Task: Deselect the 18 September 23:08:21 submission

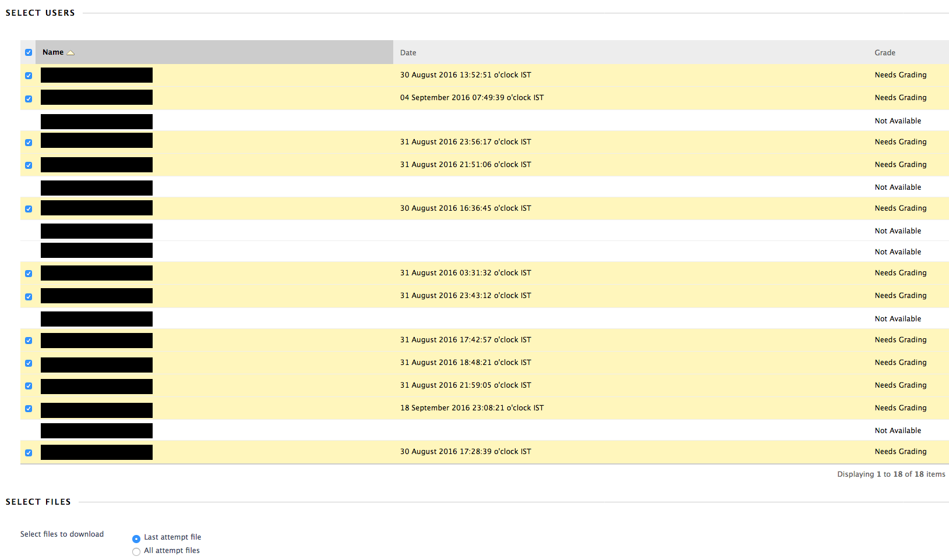Action: pos(29,409)
